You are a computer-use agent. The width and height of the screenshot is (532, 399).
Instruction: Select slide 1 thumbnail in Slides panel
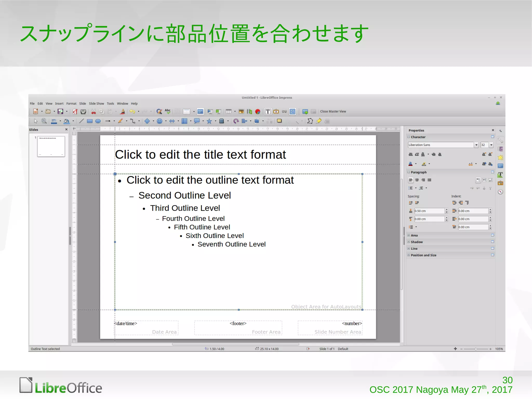pyautogui.click(x=51, y=146)
